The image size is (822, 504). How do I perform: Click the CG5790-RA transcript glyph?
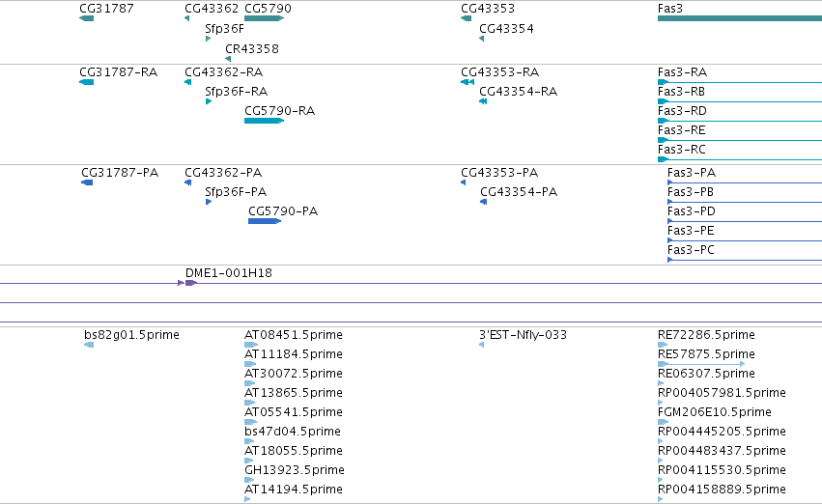coord(265,121)
